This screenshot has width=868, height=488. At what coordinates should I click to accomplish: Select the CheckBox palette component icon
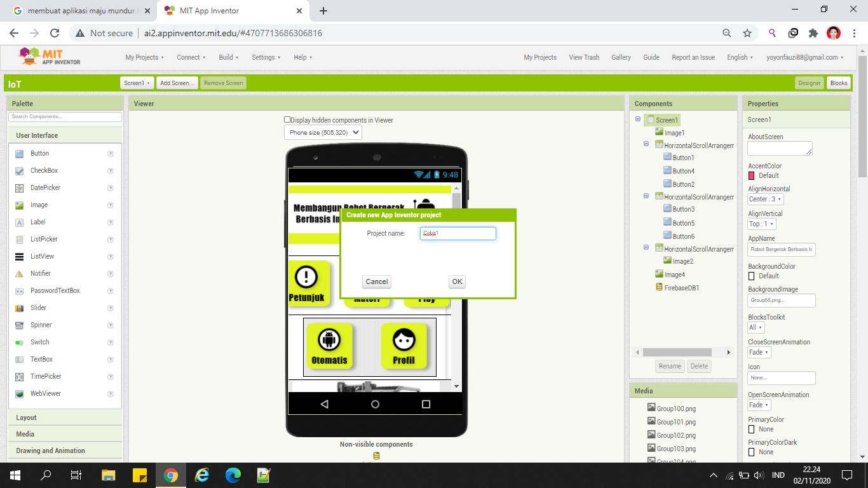[19, 171]
